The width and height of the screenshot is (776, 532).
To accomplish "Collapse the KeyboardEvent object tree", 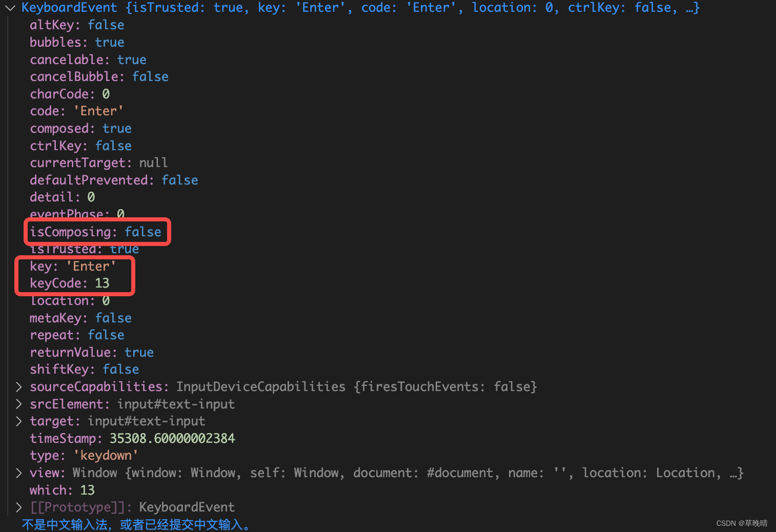I will pos(10,8).
